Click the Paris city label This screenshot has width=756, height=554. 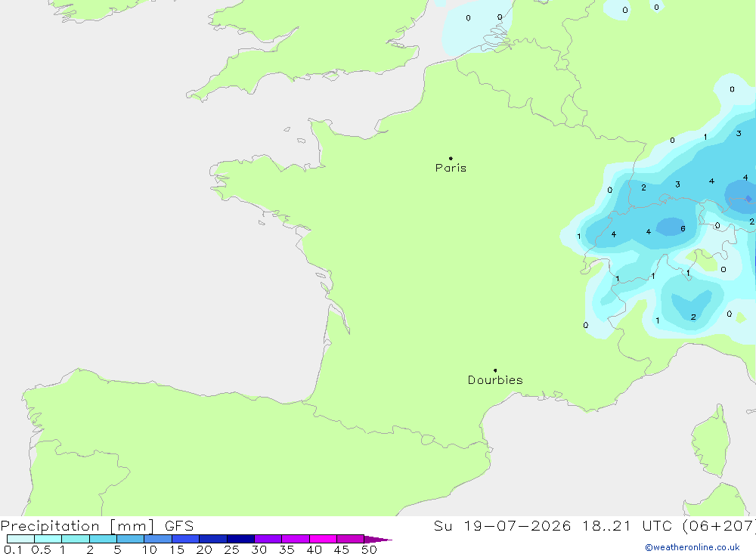coord(451,168)
